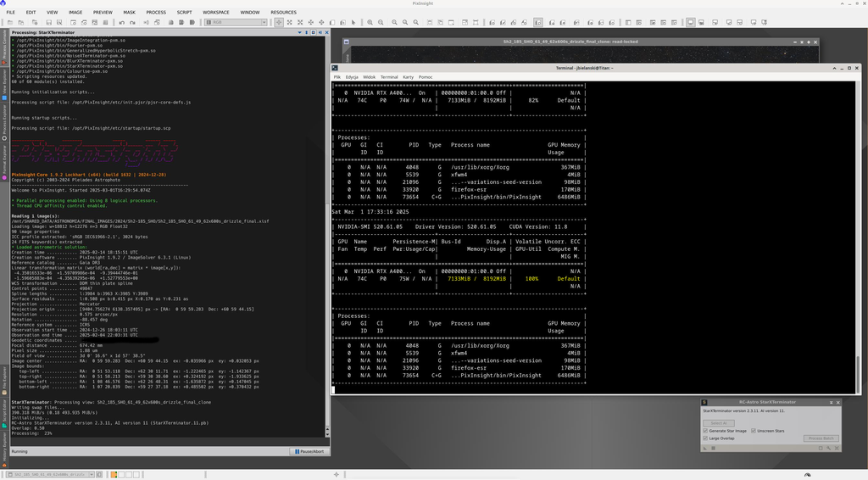
Task: Click the Pin arrows icon in process console header
Action: pyautogui.click(x=306, y=33)
